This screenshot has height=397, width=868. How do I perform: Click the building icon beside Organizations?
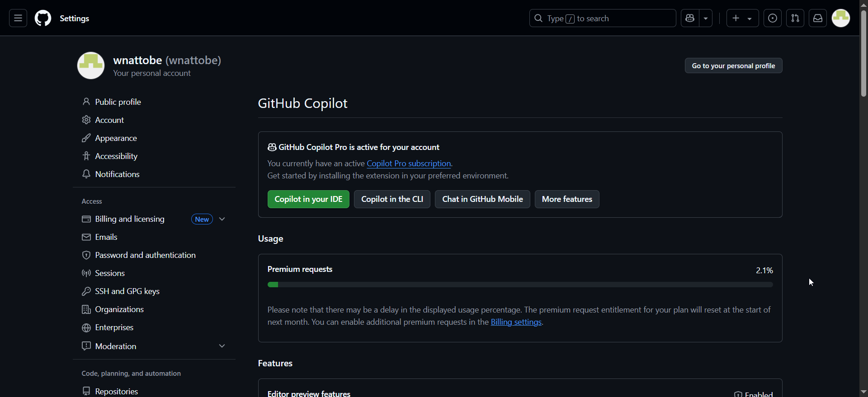click(x=86, y=309)
